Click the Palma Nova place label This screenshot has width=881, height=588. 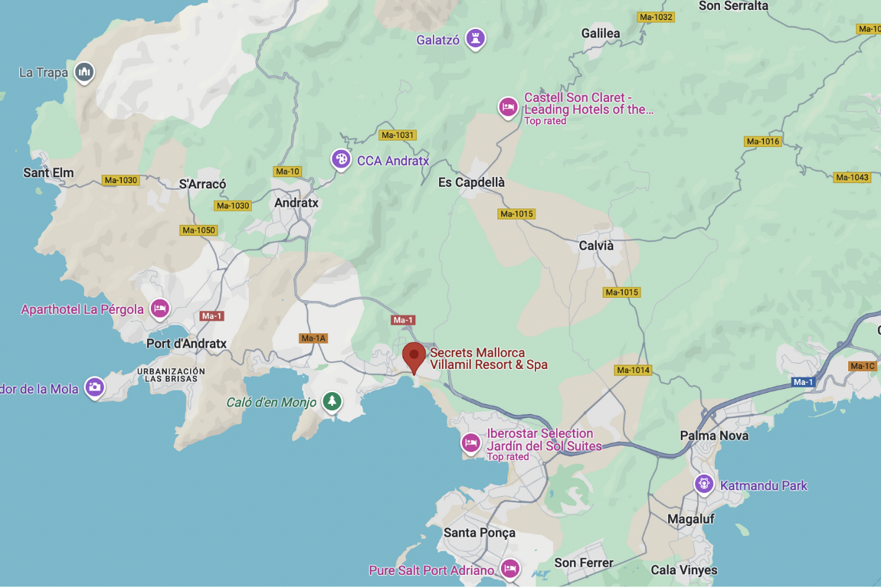click(714, 436)
